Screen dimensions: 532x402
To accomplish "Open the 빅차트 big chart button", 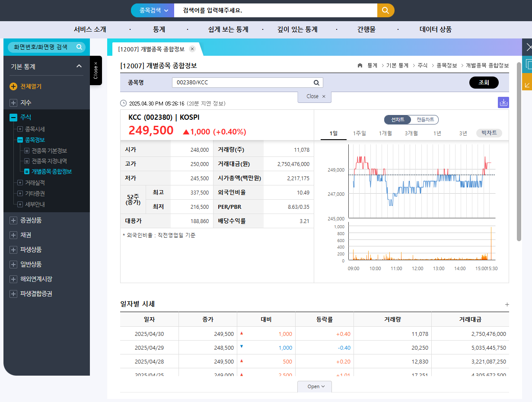I will pos(489,133).
